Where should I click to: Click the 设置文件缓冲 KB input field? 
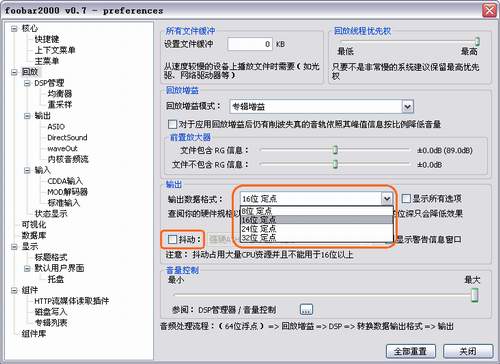tap(250, 44)
